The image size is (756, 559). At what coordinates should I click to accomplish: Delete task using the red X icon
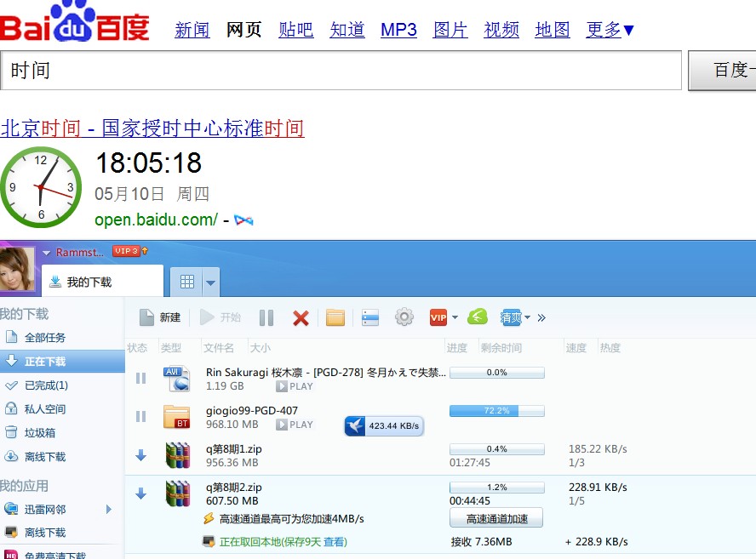(301, 317)
